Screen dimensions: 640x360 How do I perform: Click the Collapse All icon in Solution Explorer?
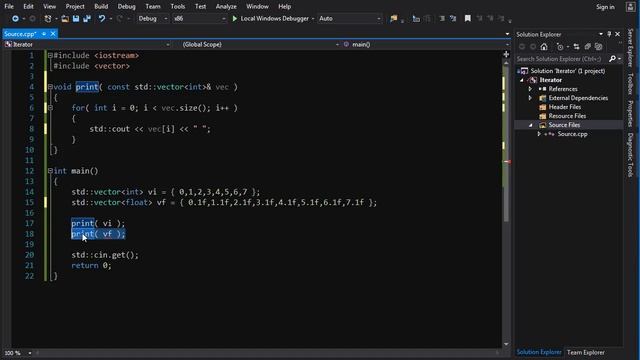tap(587, 47)
